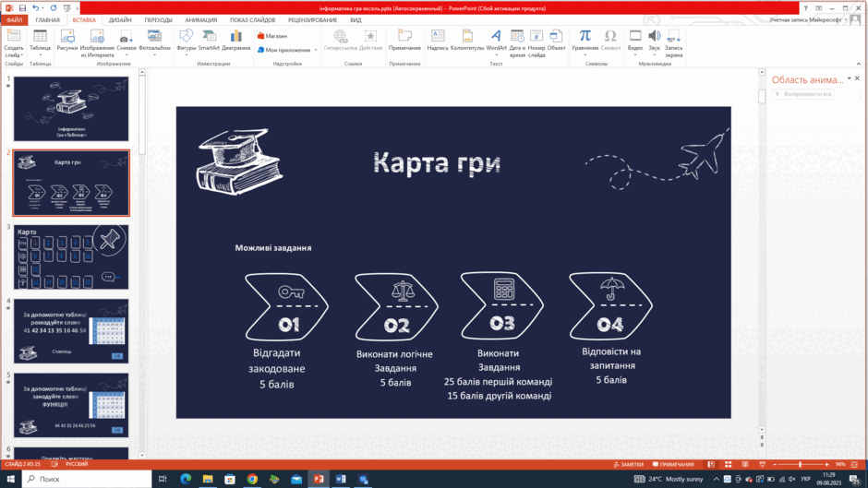The height and width of the screenshot is (488, 868).
Task: Open PowerPoint Help question mark
Action: point(805,8)
